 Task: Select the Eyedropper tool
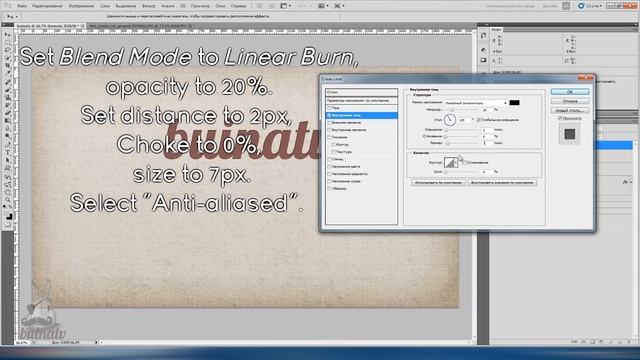click(x=9, y=73)
